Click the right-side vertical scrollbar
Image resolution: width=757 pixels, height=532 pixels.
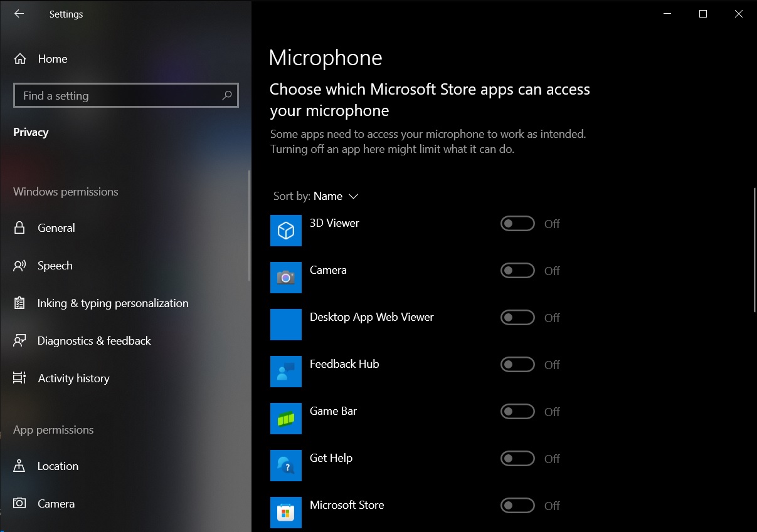point(754,251)
